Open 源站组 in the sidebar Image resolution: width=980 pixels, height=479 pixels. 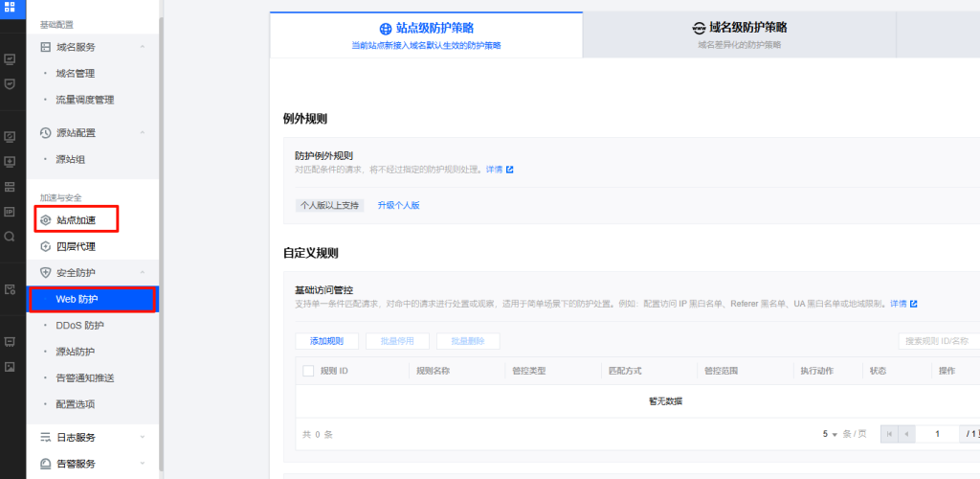(x=70, y=159)
